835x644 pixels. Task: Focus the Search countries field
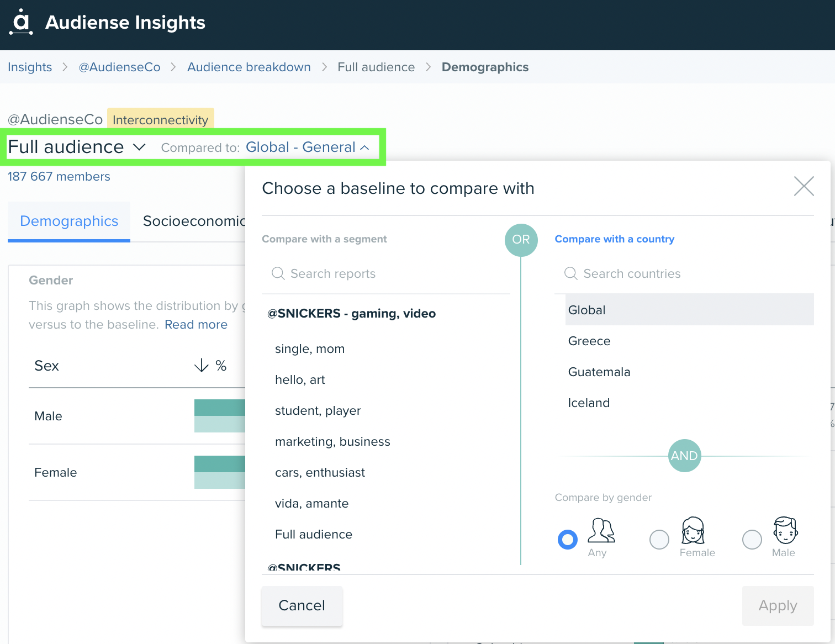click(684, 273)
